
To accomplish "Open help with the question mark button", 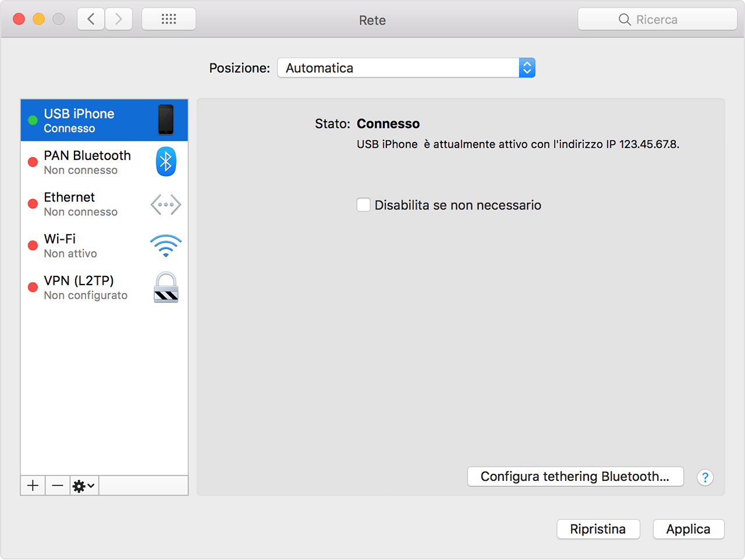I will [x=705, y=477].
